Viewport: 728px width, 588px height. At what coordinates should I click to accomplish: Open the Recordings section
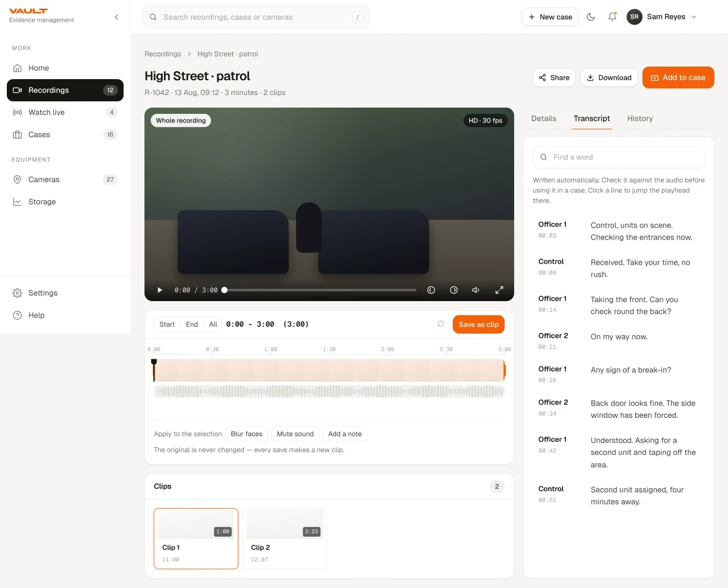coord(65,90)
